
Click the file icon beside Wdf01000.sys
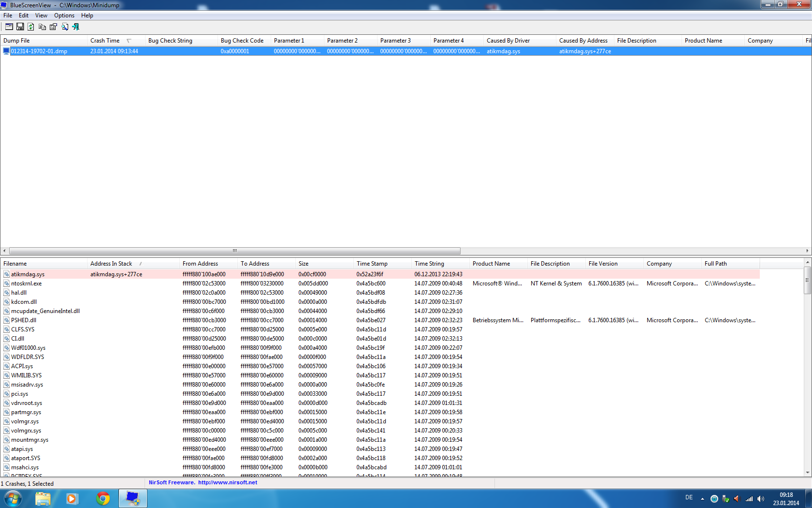(7, 348)
